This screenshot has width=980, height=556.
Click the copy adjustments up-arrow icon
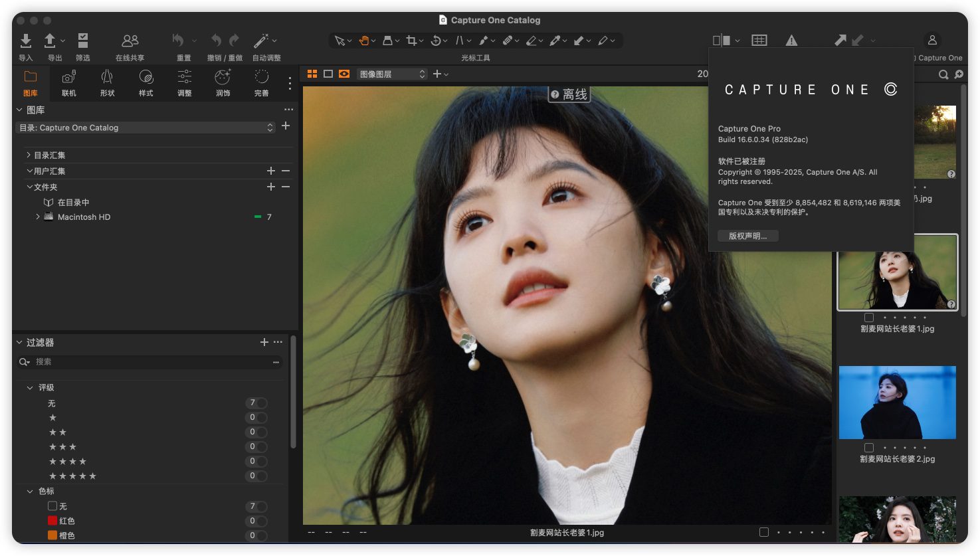[x=840, y=41]
